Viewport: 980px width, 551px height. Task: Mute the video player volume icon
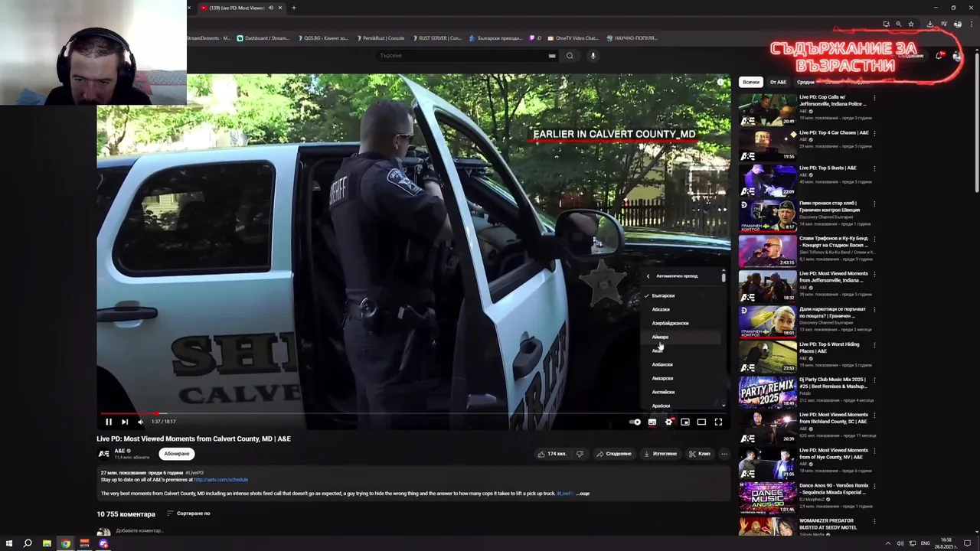(140, 422)
